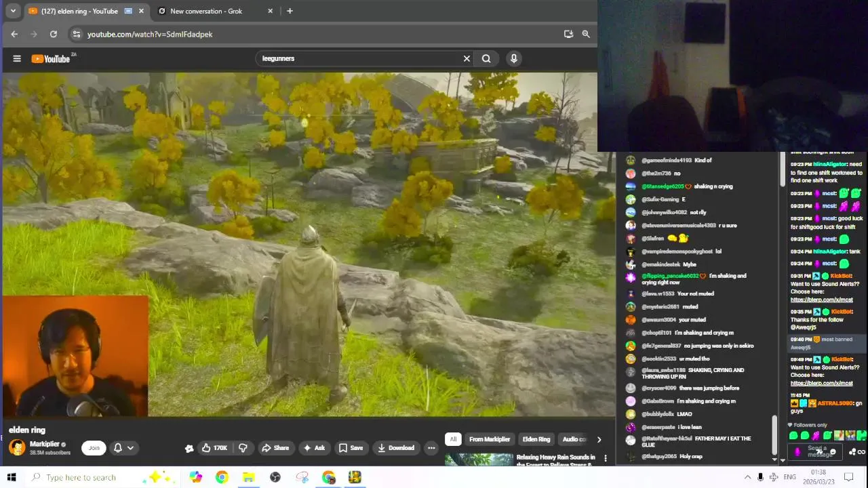Image resolution: width=868 pixels, height=488 pixels.
Task: Go to the YouTube home logo
Action: point(50,58)
